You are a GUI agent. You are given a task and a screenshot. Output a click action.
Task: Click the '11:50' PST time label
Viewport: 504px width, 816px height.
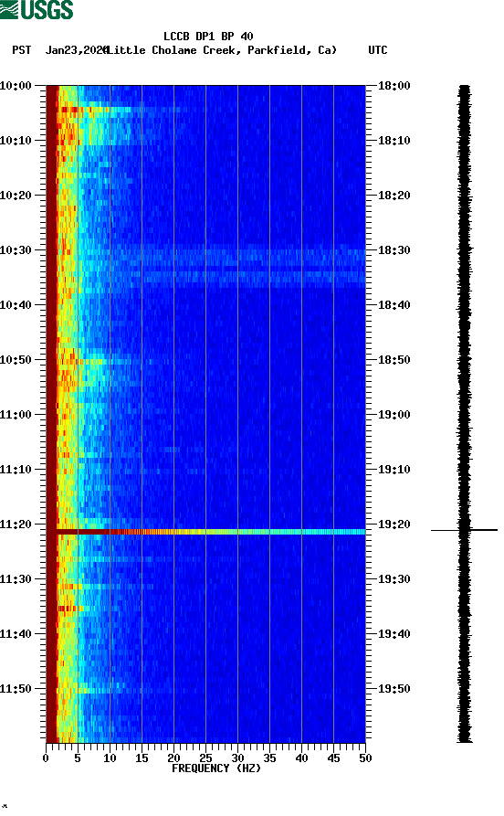(16, 688)
